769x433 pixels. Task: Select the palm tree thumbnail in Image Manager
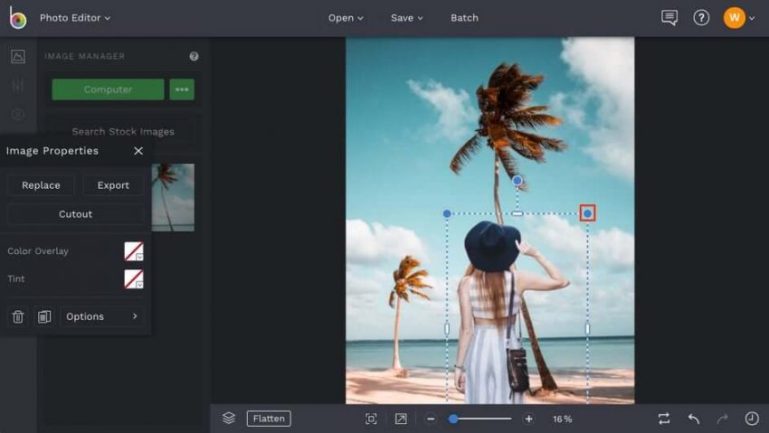pyautogui.click(x=173, y=198)
